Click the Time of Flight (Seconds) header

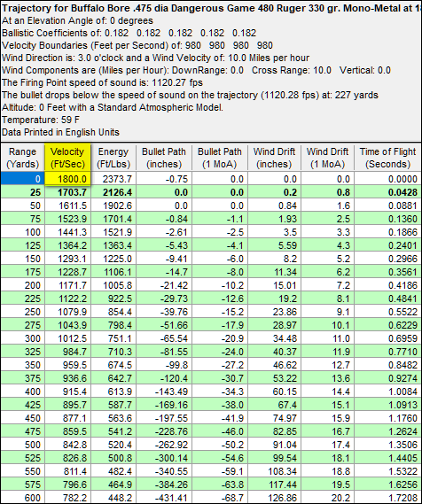click(387, 158)
